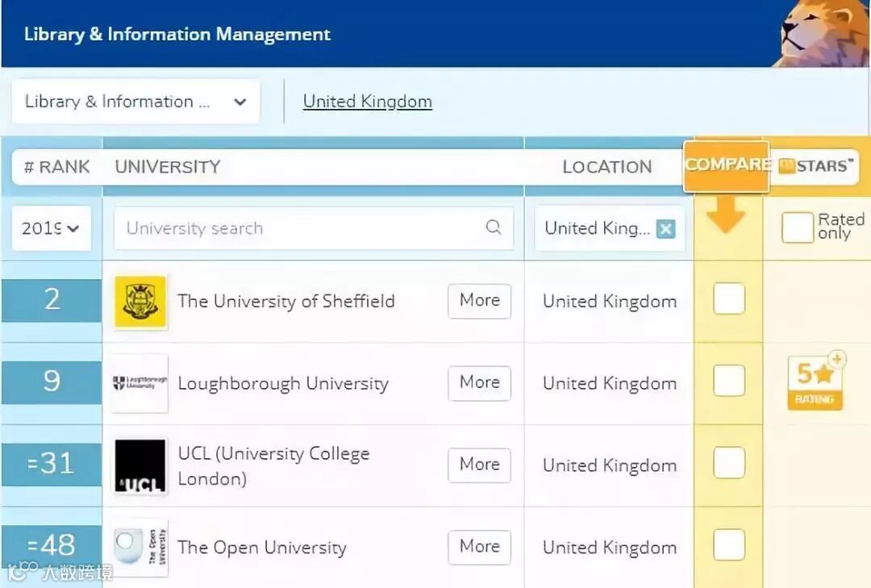Click the rank =48 cell
The image size is (871, 588).
coord(52,546)
